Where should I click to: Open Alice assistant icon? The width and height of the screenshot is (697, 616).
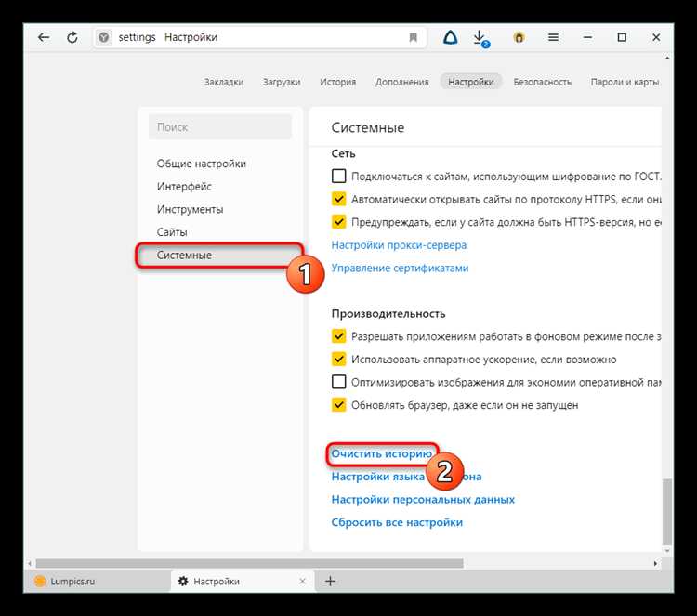[x=451, y=37]
